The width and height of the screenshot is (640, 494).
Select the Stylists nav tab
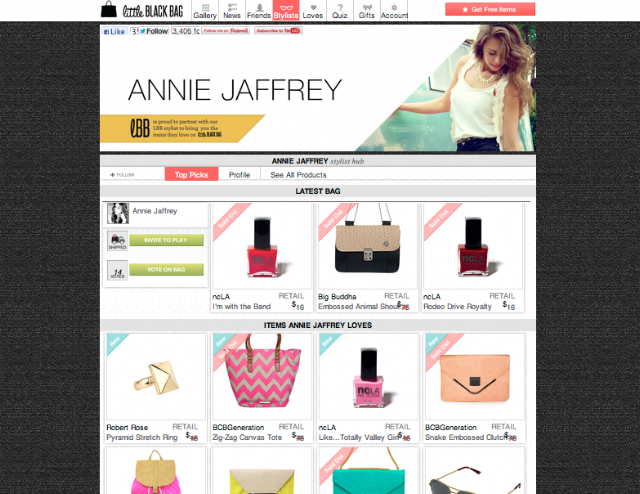coord(286,10)
